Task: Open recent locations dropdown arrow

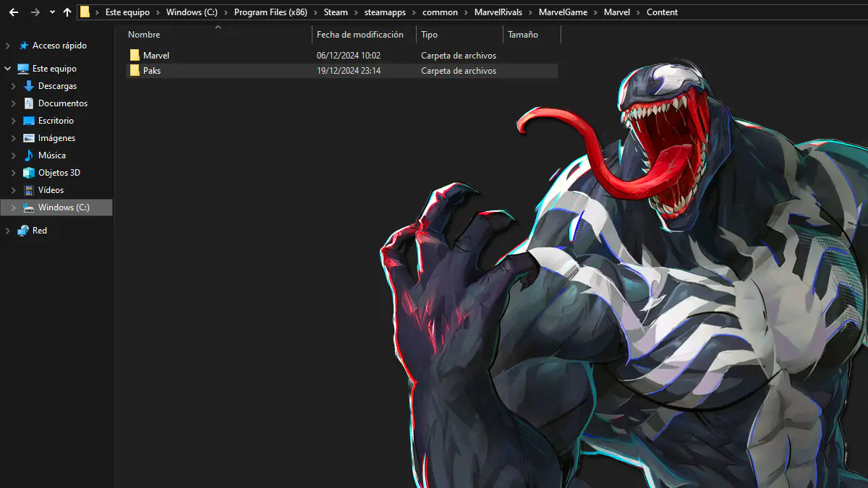Action: (x=52, y=12)
